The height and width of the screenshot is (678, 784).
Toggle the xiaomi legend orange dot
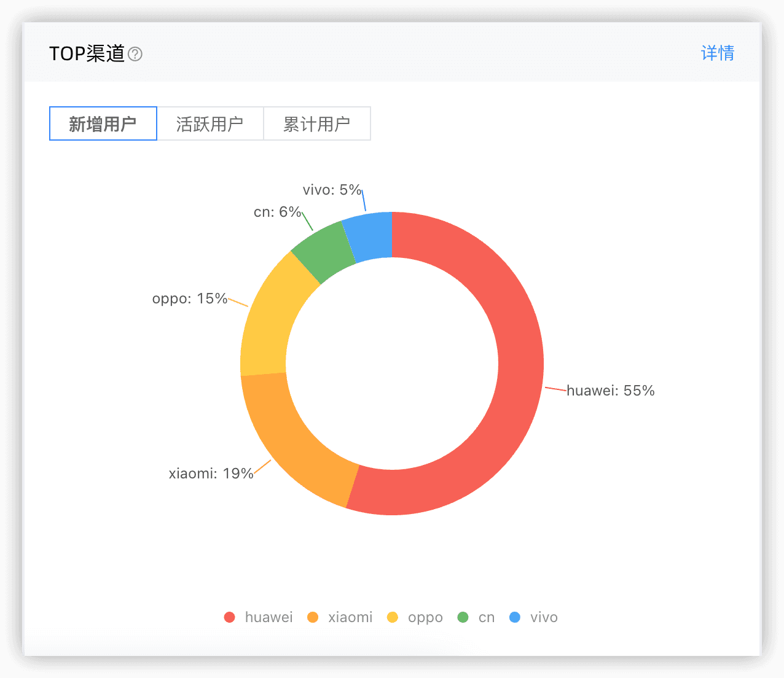pyautogui.click(x=313, y=617)
